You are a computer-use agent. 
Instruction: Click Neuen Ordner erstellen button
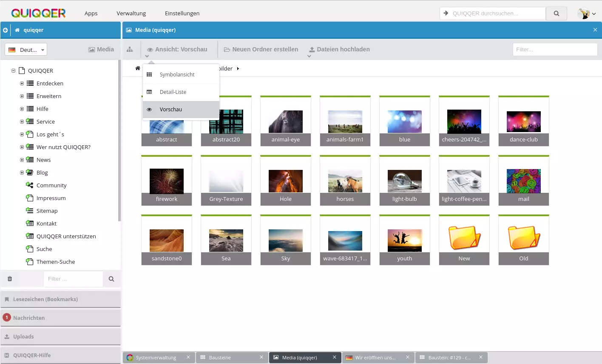click(261, 50)
